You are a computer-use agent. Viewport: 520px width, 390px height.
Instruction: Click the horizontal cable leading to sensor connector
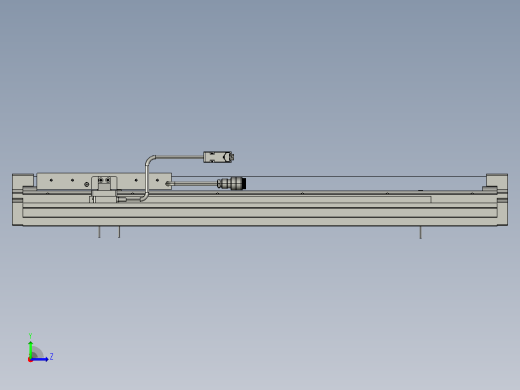click(x=179, y=157)
